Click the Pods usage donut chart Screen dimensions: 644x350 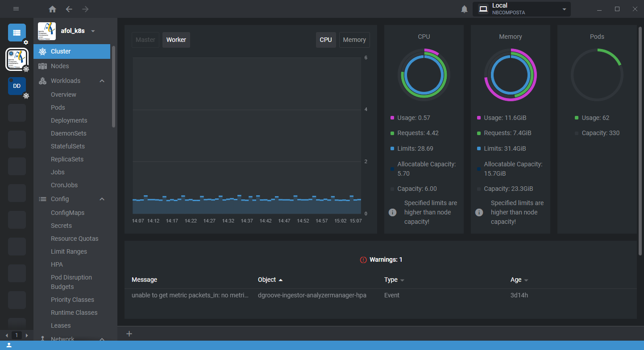point(597,75)
